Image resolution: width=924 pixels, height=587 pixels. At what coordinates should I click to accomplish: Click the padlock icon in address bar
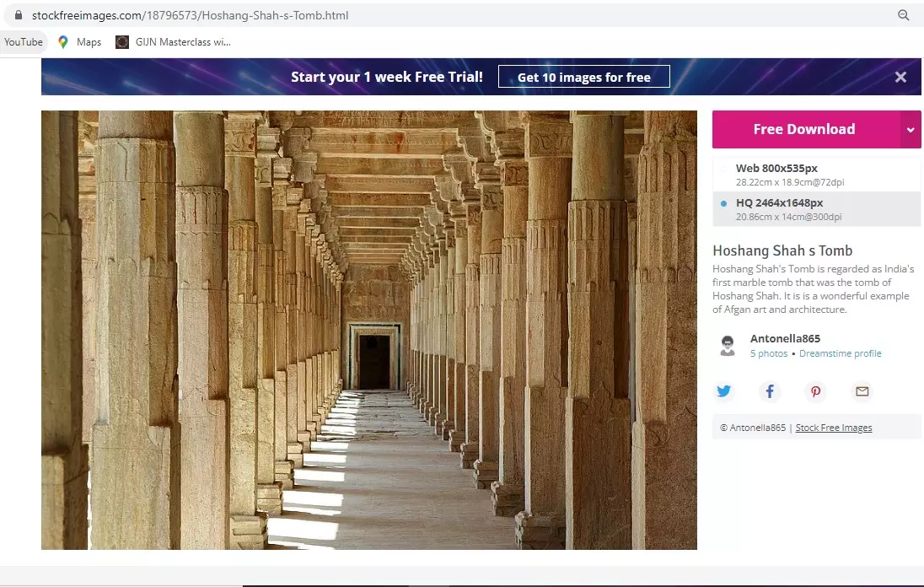coord(19,15)
